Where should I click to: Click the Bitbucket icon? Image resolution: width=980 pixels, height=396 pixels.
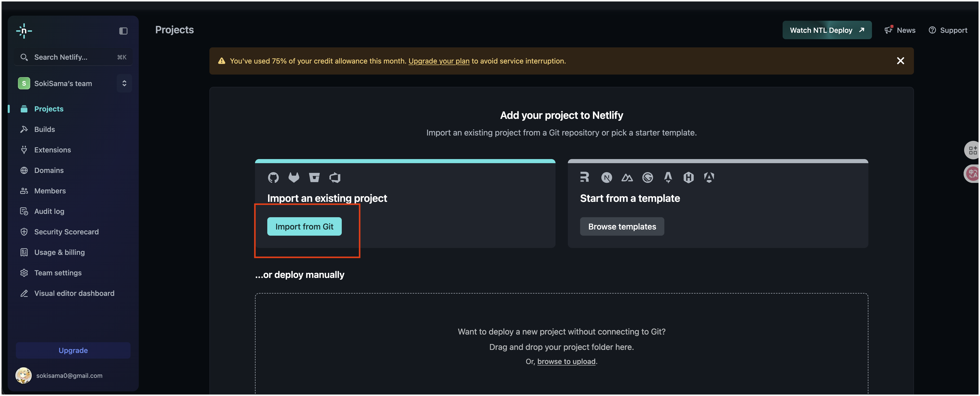[314, 178]
